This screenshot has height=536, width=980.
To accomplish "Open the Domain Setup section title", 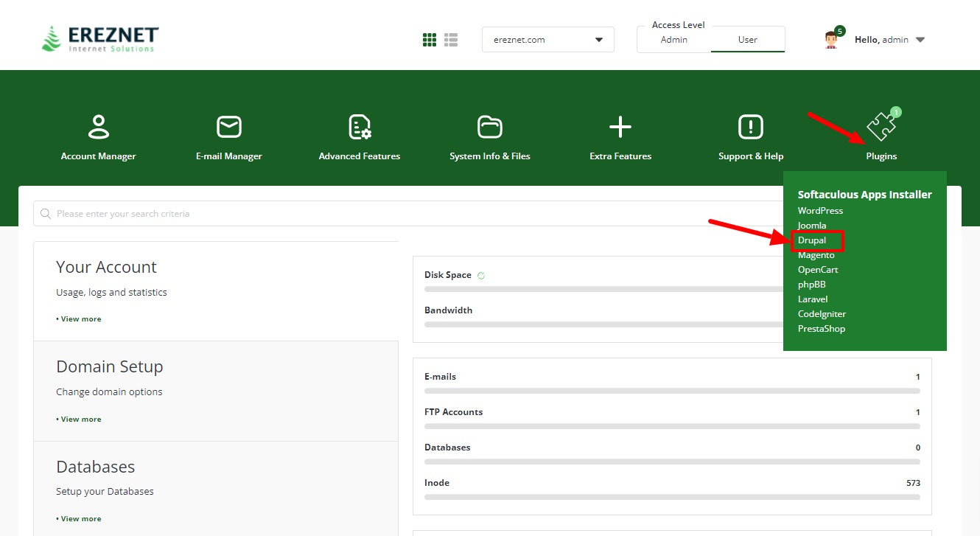I will point(110,366).
